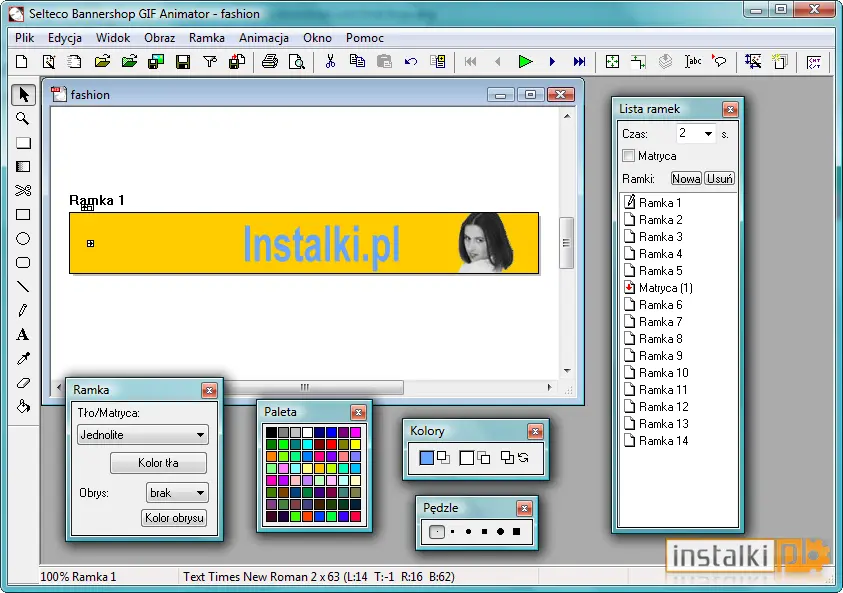Click the Usuń frame button

719,178
